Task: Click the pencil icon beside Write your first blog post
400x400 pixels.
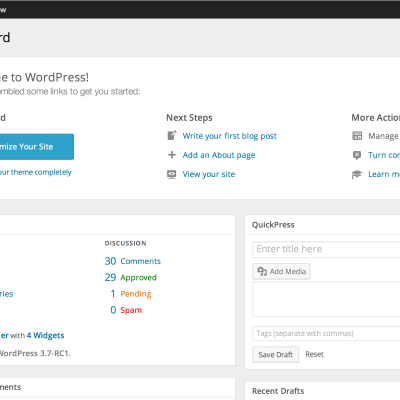Action: (172, 136)
